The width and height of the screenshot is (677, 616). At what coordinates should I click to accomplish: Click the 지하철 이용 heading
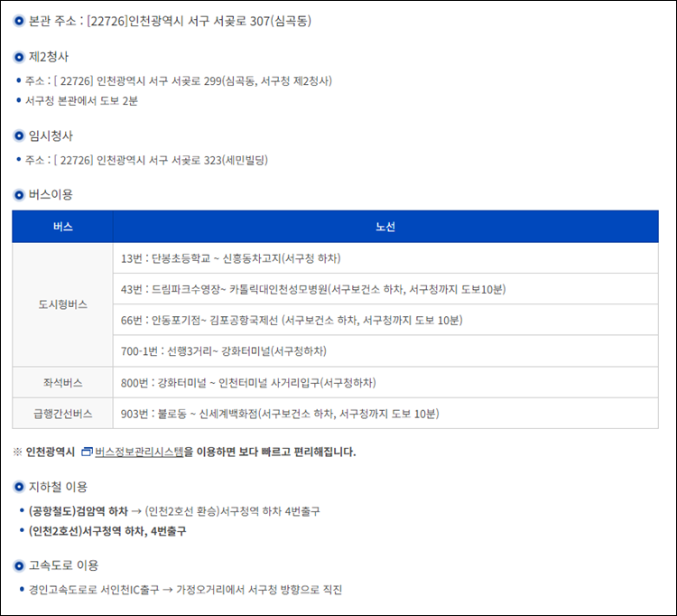point(58,487)
